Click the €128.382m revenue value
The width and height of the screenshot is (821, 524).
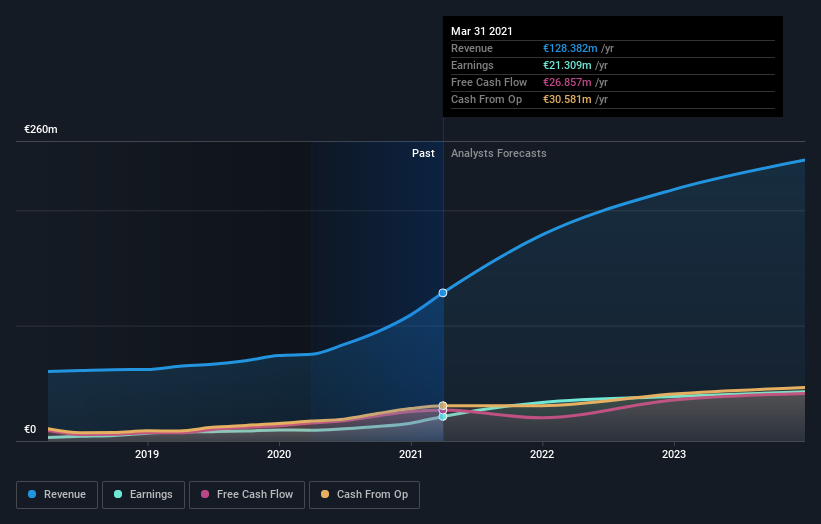coord(570,48)
